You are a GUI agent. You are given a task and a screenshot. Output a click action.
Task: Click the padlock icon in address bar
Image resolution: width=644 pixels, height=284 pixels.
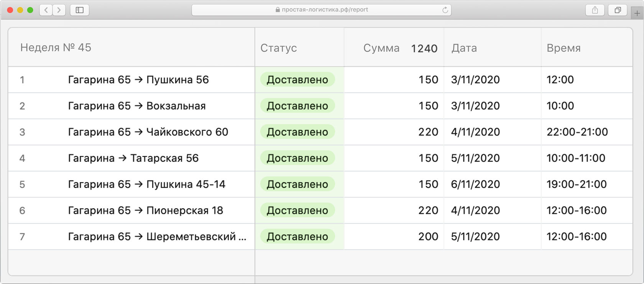[x=278, y=10]
